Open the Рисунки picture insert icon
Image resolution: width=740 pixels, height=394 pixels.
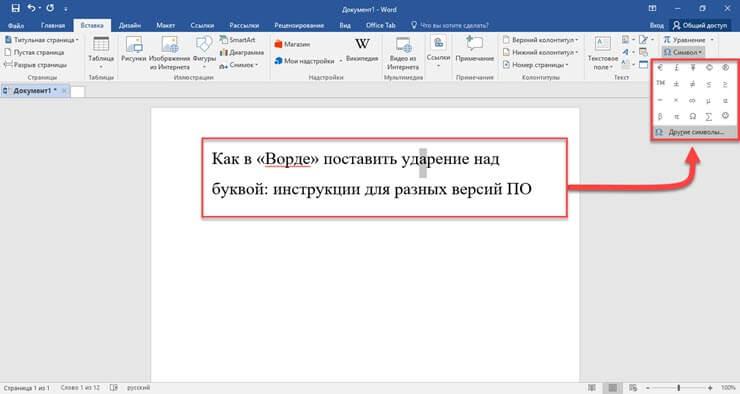coord(134,49)
